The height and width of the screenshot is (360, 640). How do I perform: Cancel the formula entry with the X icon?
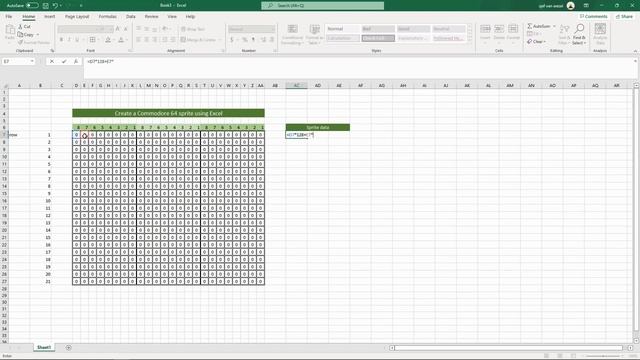[52, 61]
